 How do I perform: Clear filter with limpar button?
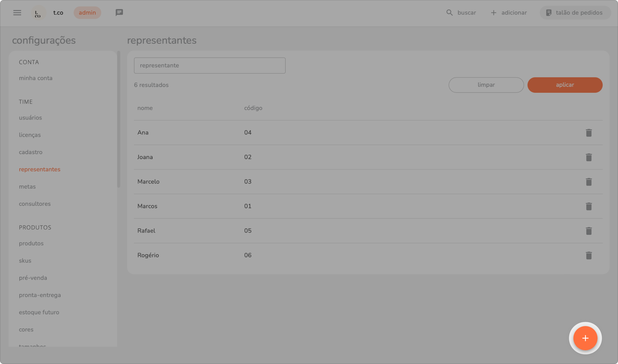point(486,85)
